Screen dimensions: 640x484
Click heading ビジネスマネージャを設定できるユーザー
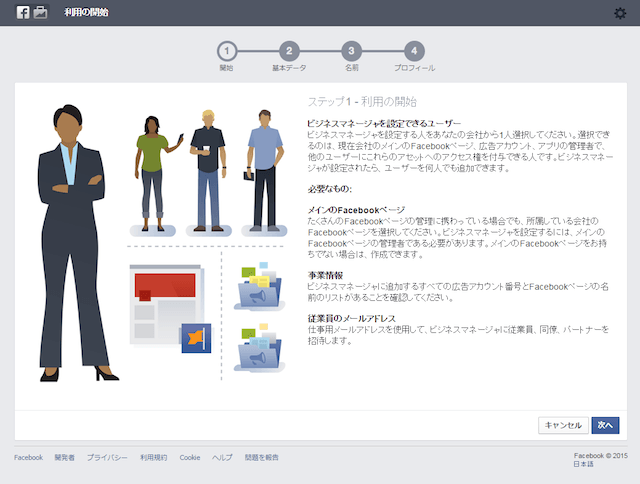384,123
